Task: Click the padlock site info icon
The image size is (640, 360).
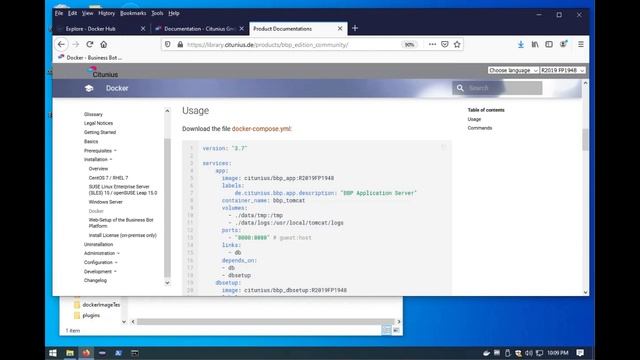Action: (x=180, y=44)
